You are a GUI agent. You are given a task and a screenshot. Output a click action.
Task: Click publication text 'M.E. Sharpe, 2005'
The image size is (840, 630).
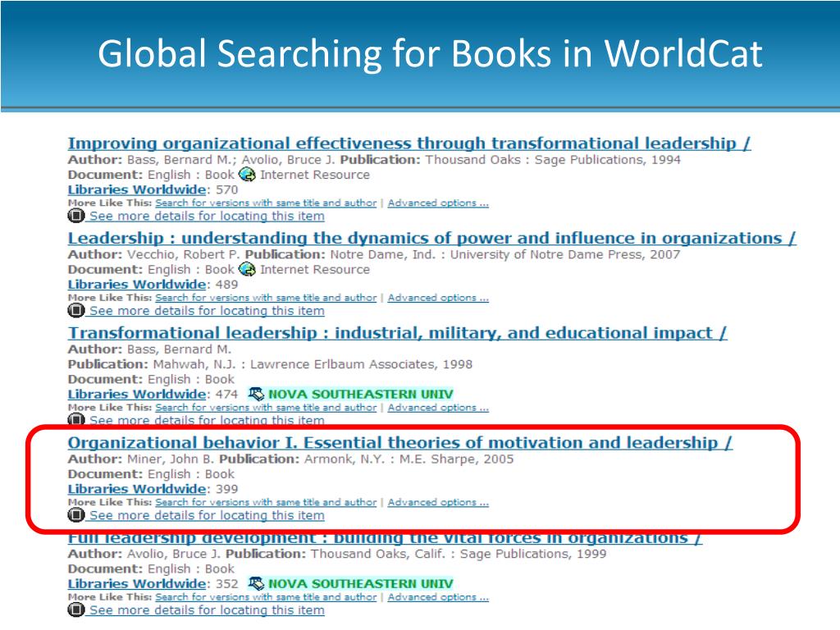click(456, 459)
